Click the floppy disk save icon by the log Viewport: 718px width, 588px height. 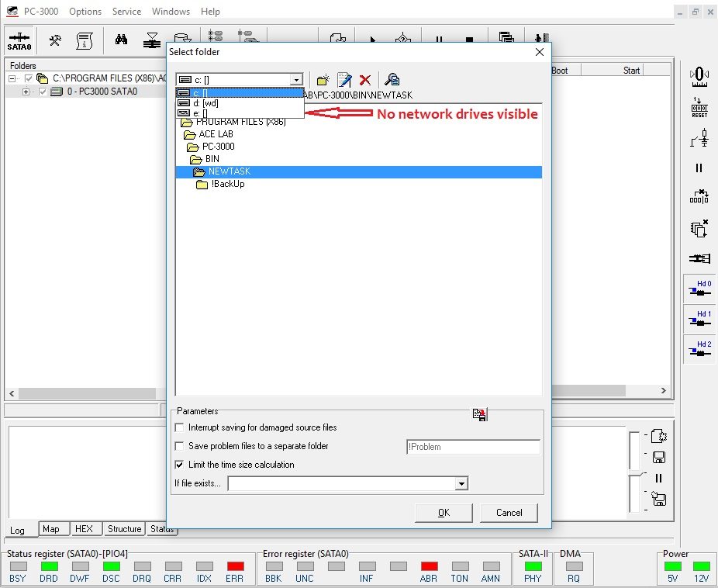659,457
